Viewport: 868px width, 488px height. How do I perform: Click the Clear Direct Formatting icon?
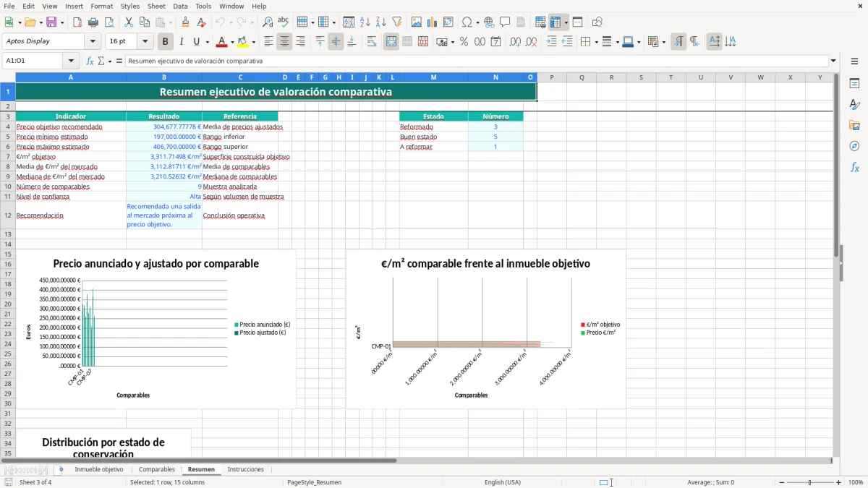202,22
